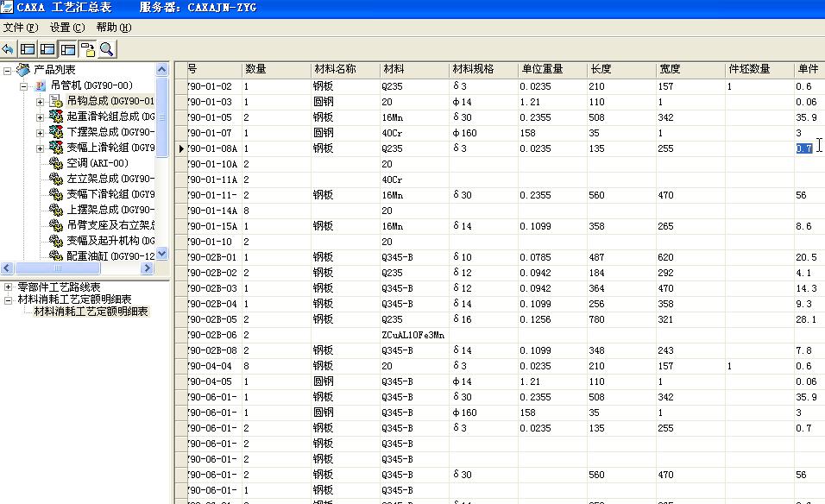Click the 吊管机 (DGY90-00) product icon
Screen dimensions: 825x504
tap(41, 85)
